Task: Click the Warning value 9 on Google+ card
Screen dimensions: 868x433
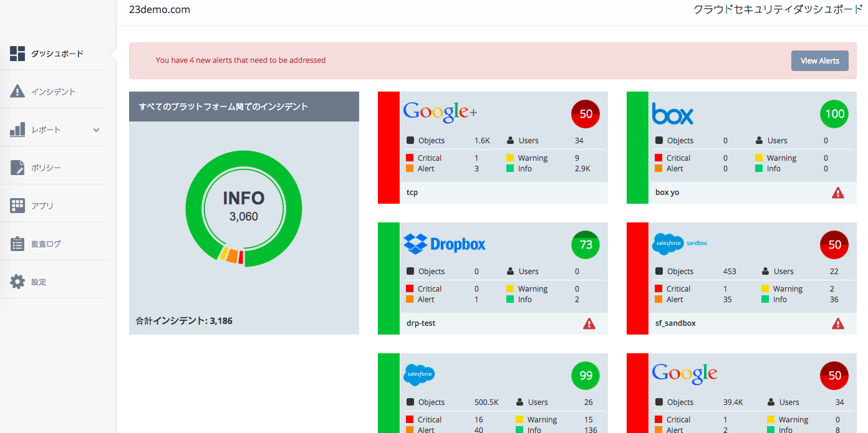Action: 577,158
